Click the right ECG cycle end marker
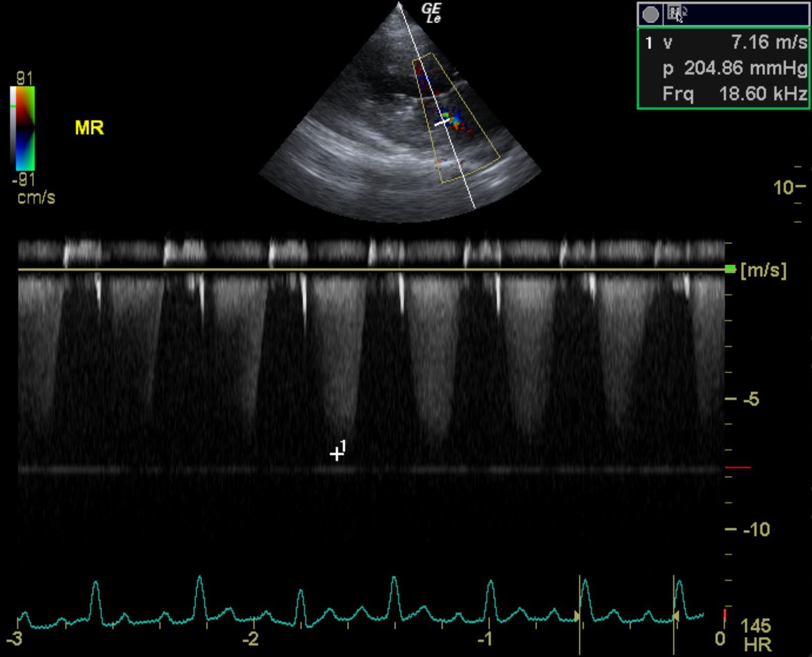The image size is (812, 657). (x=674, y=615)
